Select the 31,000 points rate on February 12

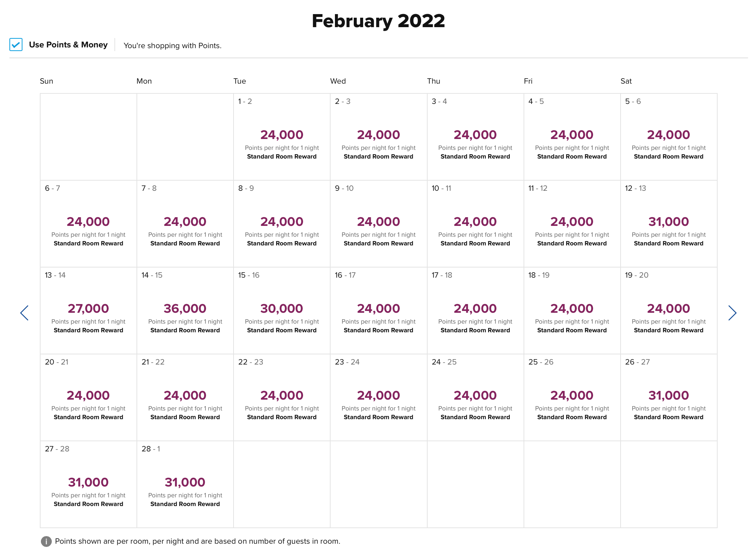(x=668, y=221)
